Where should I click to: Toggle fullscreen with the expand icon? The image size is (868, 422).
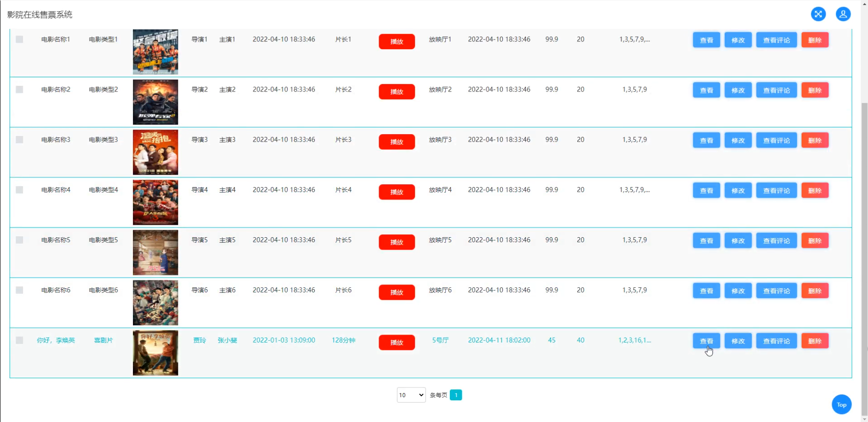pyautogui.click(x=818, y=14)
